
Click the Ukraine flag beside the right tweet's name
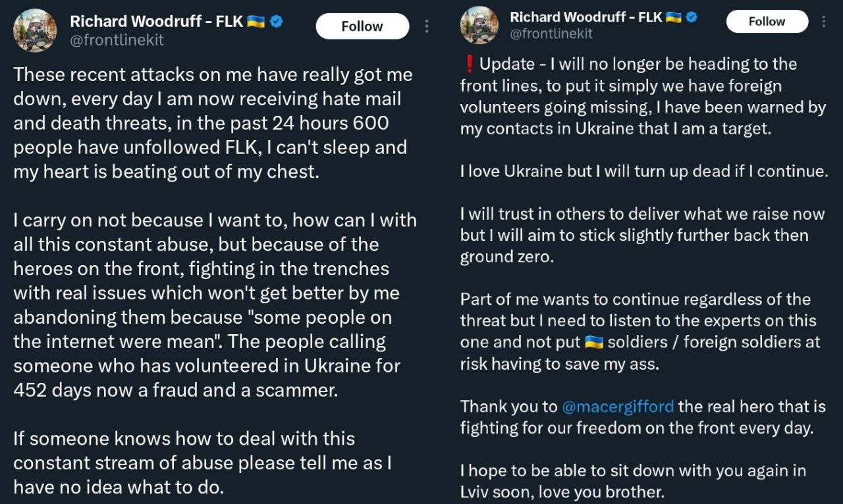[673, 17]
